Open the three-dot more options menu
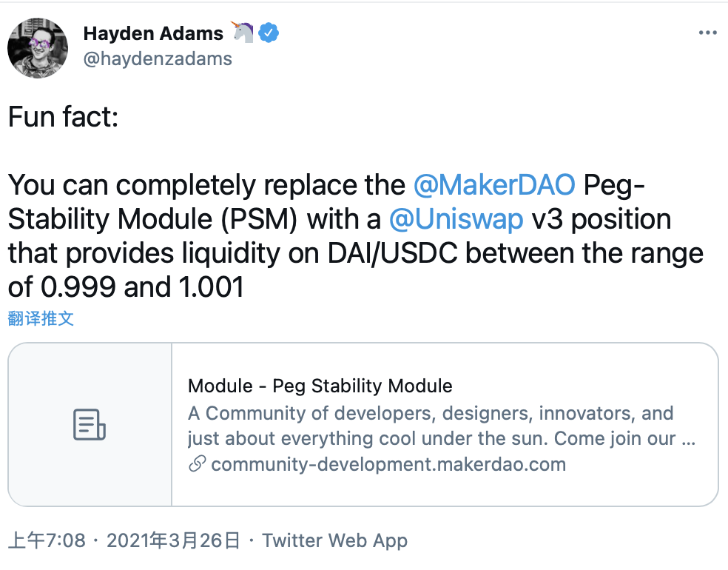The width and height of the screenshot is (728, 570). (x=707, y=33)
